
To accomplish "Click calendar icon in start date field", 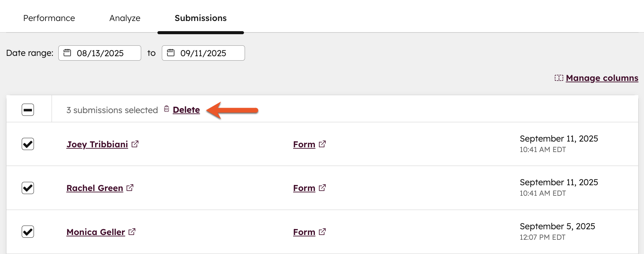I will [x=68, y=53].
